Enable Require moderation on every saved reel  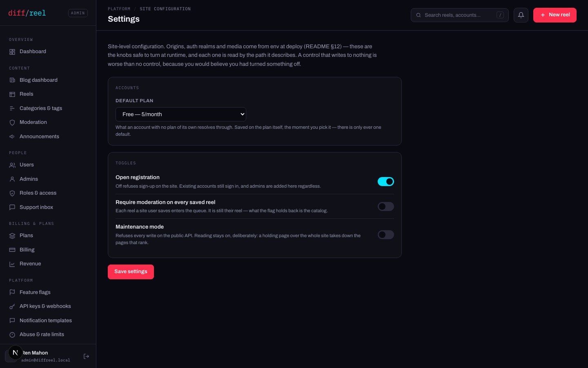(386, 206)
